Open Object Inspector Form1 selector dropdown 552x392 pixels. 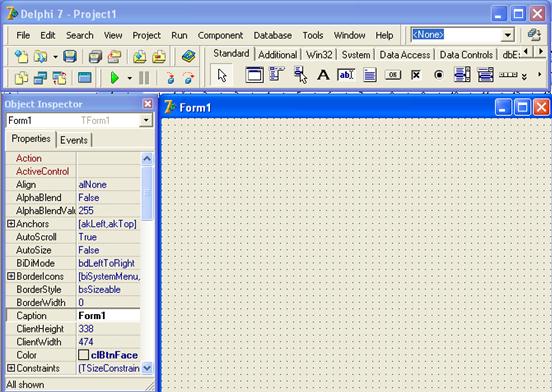click(x=146, y=120)
